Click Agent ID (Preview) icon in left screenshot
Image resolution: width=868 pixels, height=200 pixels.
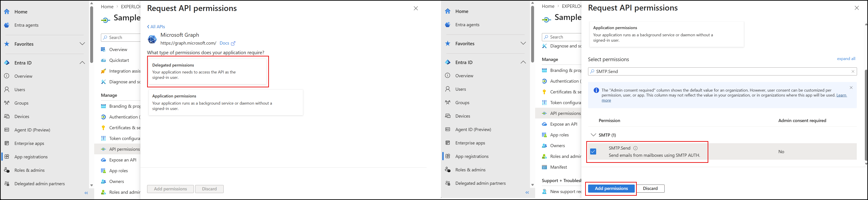click(x=7, y=130)
